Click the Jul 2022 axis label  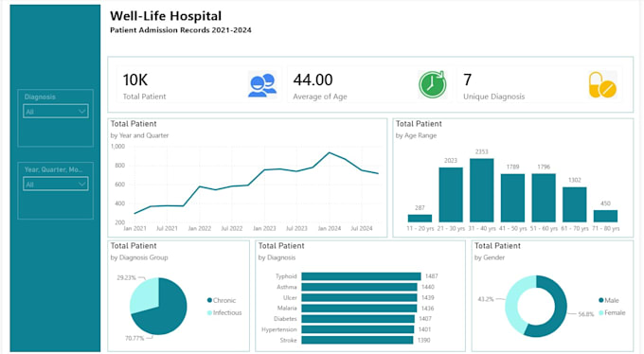pos(232,228)
